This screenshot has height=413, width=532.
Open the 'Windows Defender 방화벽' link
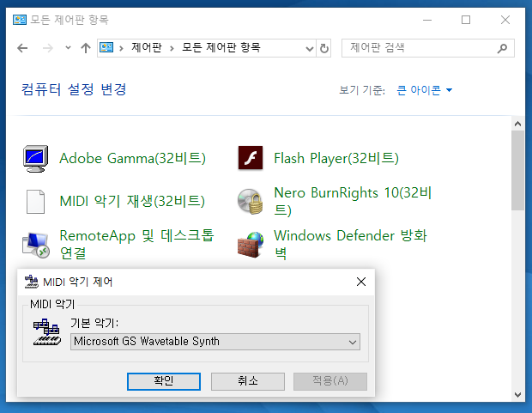[x=350, y=245]
